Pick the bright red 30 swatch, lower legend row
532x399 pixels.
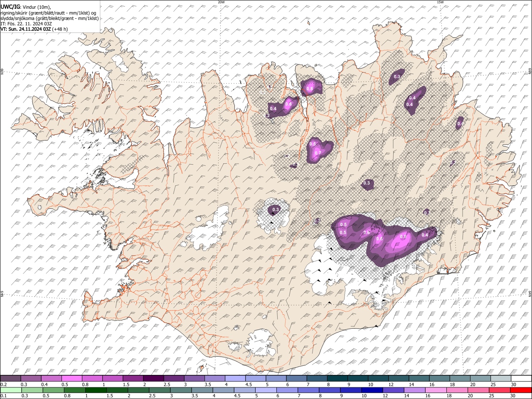tap(521, 390)
